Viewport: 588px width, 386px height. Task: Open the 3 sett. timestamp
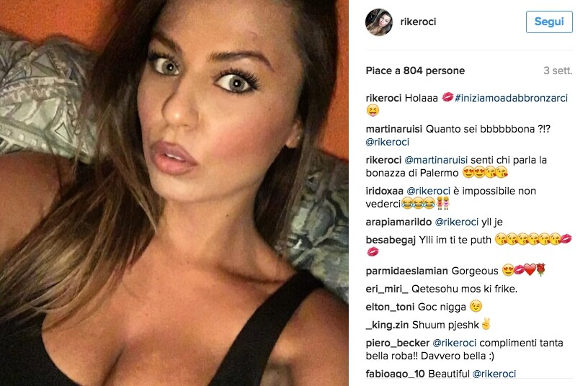[558, 71]
